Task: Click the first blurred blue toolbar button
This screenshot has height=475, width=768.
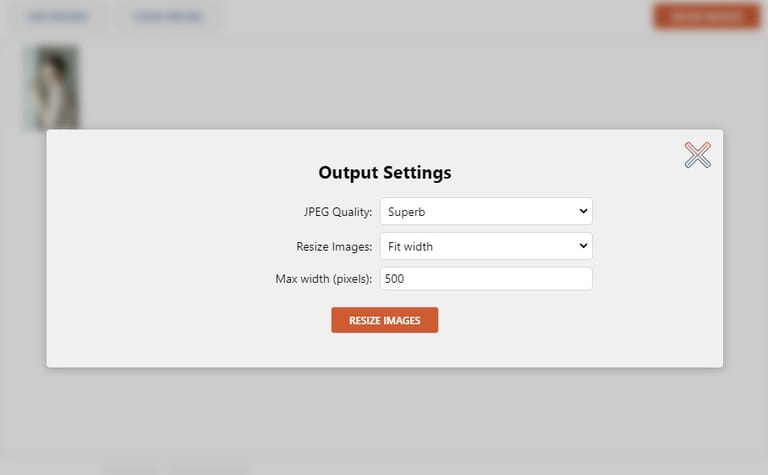Action: [57, 17]
